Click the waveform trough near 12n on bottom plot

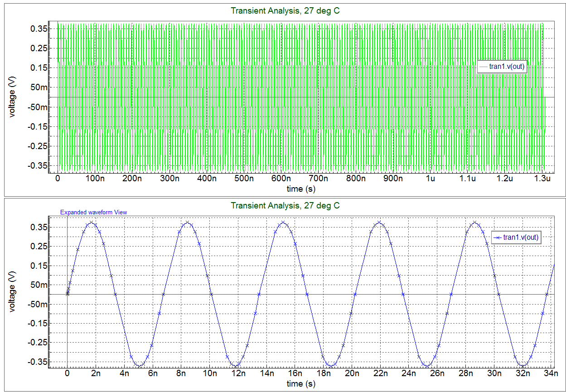(235, 365)
